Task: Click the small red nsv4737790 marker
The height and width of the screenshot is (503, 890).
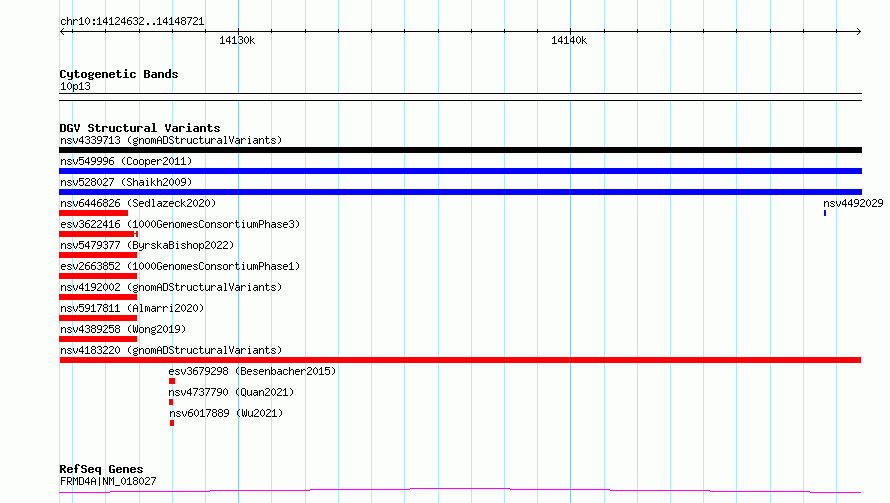Action: pyautogui.click(x=171, y=402)
